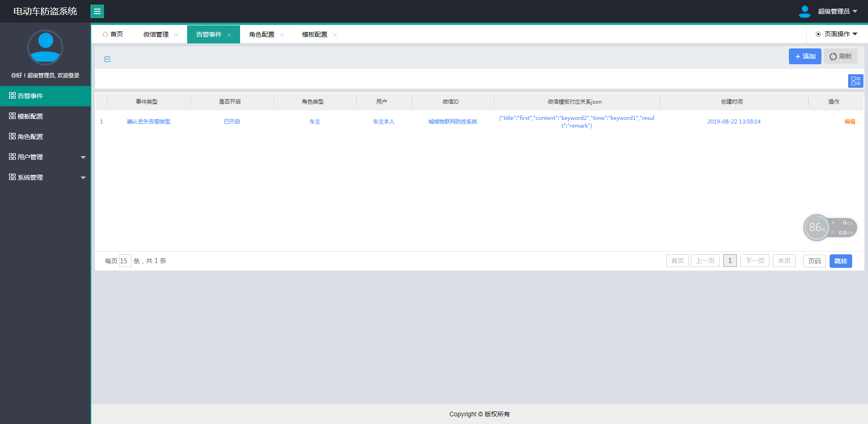Go to 首页 in pagination
This screenshot has width=868, height=424.
[x=678, y=261]
